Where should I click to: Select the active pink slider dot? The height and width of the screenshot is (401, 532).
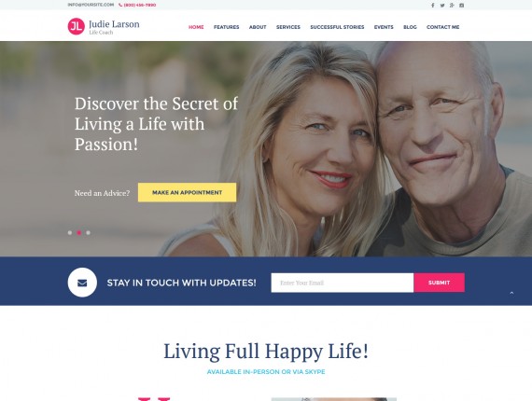coord(79,232)
